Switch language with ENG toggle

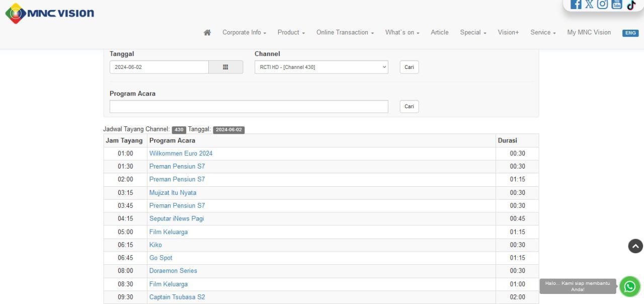(x=630, y=33)
